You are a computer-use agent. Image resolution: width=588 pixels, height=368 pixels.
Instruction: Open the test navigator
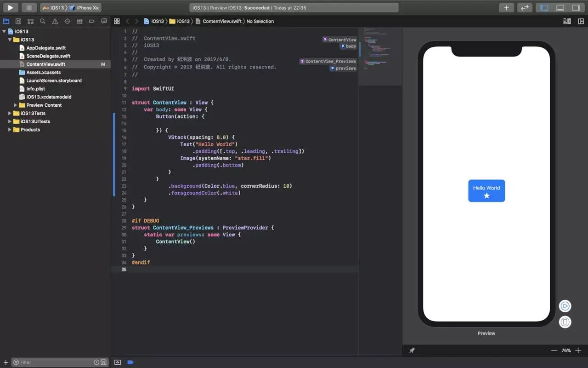pyautogui.click(x=67, y=21)
